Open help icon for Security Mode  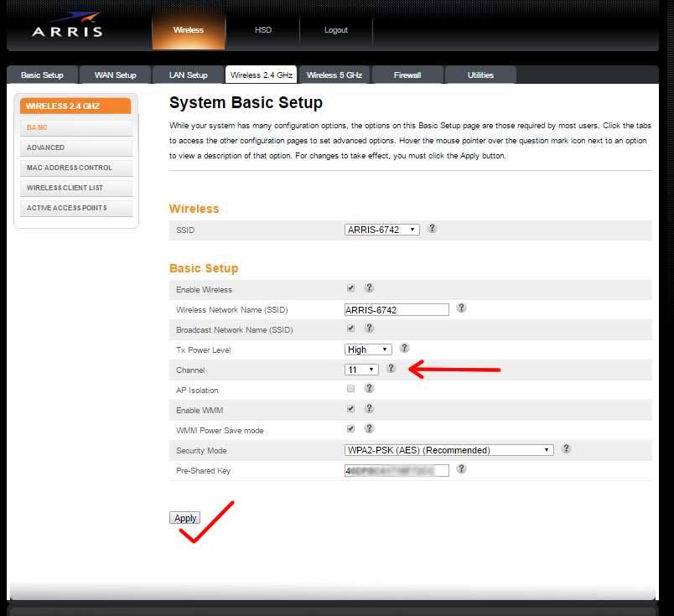point(566,448)
